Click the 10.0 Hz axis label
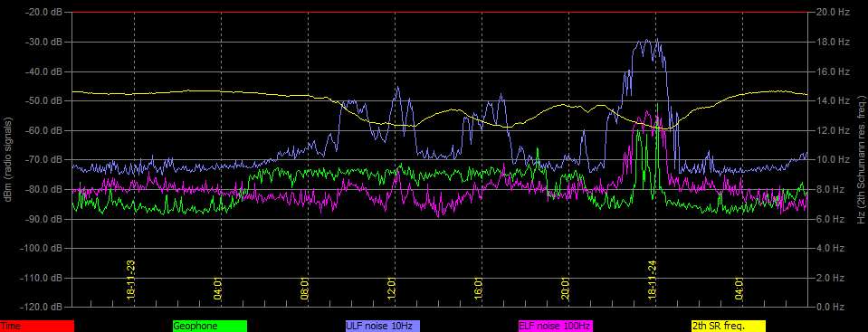Screen dimensions: 868x332 [833, 160]
